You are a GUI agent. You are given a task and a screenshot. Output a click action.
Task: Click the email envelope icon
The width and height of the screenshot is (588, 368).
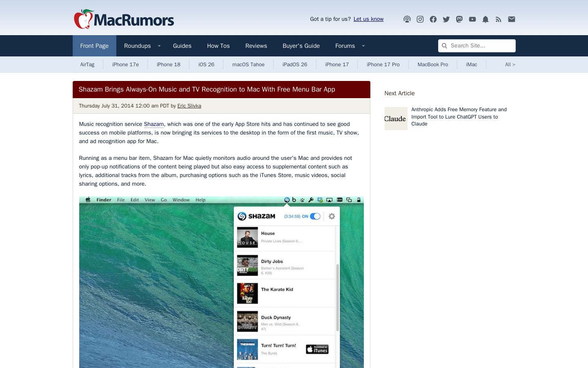(512, 19)
